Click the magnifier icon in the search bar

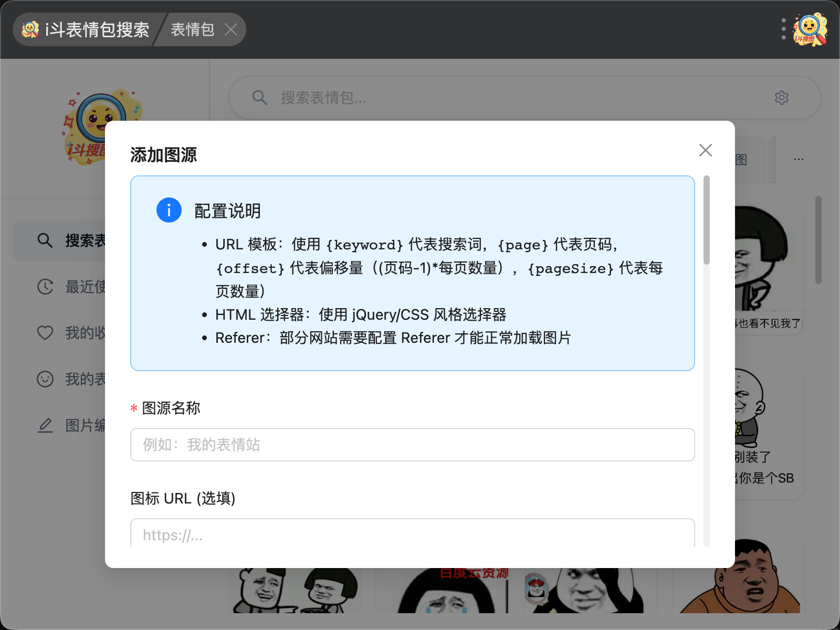coord(259,98)
